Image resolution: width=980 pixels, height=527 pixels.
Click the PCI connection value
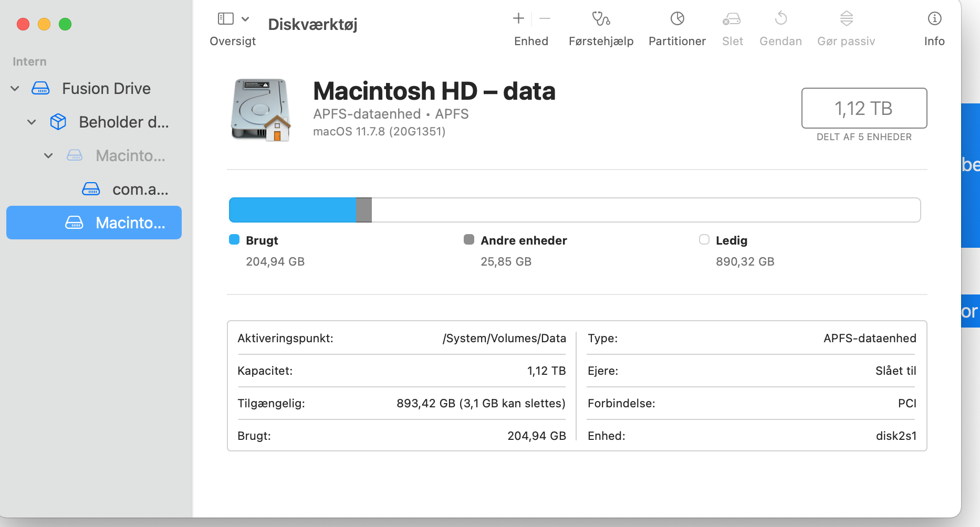click(x=907, y=403)
